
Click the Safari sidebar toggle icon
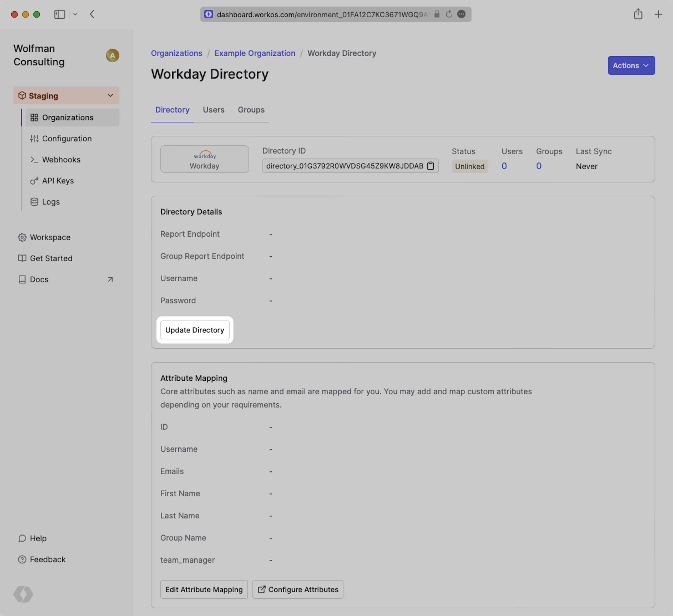pos(59,14)
